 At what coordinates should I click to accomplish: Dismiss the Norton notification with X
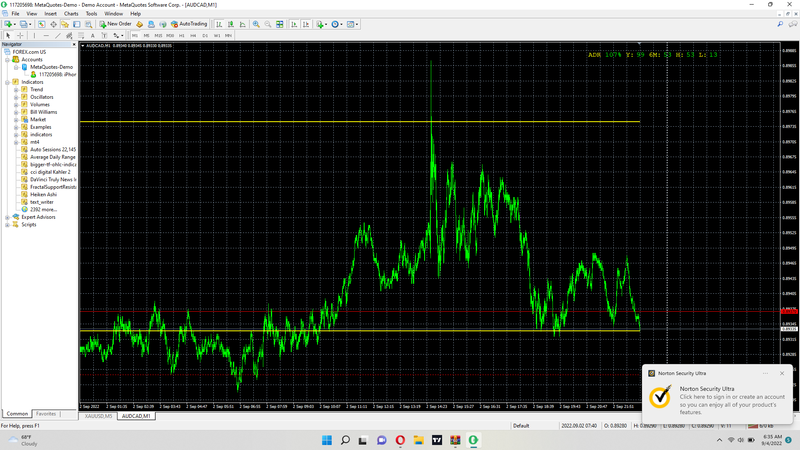pyautogui.click(x=782, y=373)
